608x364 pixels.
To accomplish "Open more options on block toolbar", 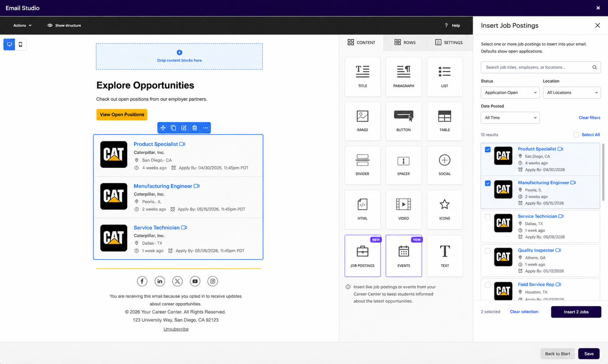I will point(205,128).
